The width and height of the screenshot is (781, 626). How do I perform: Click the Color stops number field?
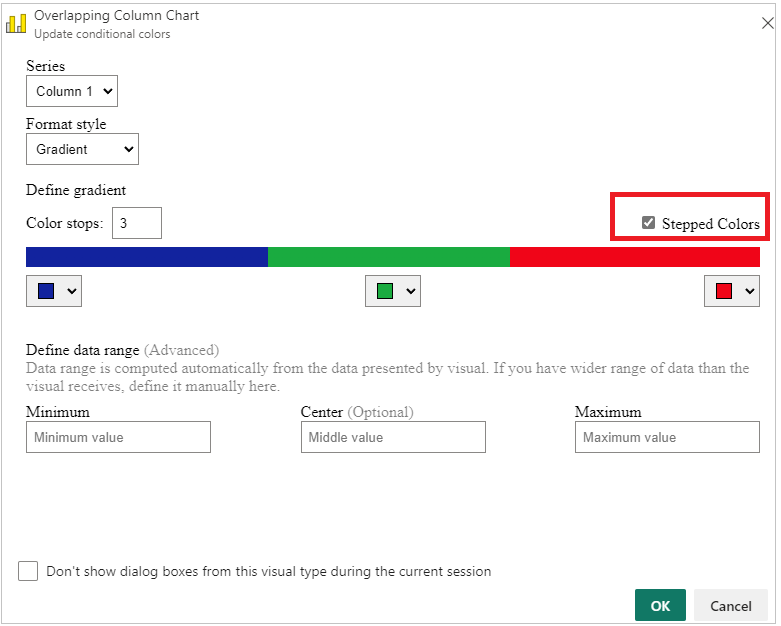click(x=136, y=223)
